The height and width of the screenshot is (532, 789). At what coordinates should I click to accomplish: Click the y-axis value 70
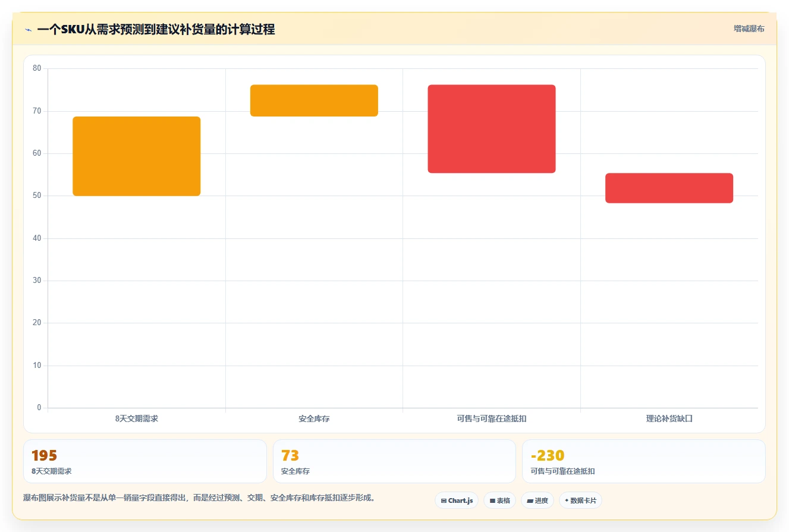[37, 111]
